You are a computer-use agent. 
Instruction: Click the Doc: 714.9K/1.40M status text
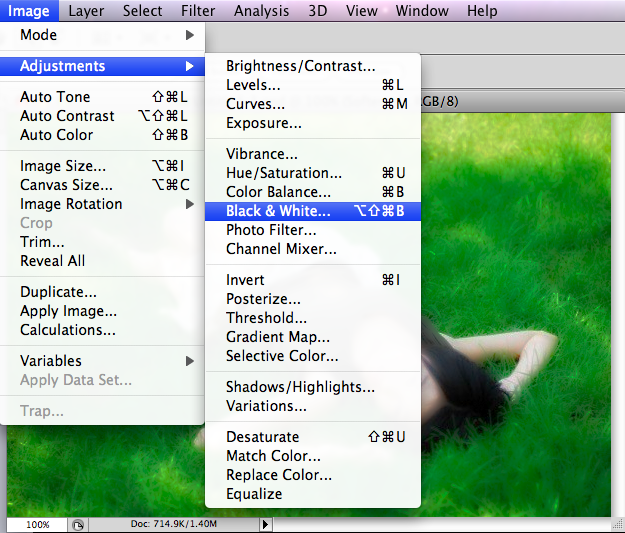coord(174,524)
